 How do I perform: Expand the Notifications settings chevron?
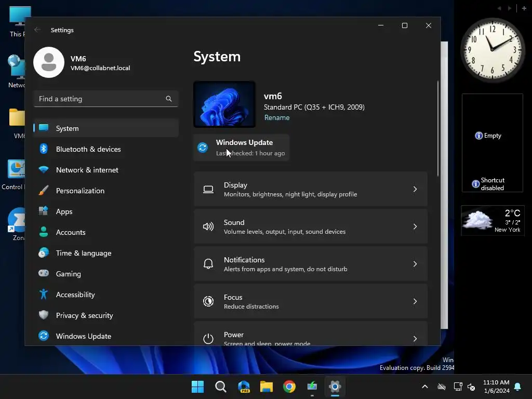tap(415, 264)
